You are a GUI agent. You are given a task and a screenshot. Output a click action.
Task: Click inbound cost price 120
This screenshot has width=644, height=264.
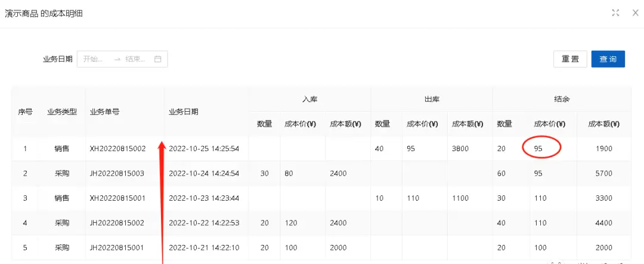290,223
